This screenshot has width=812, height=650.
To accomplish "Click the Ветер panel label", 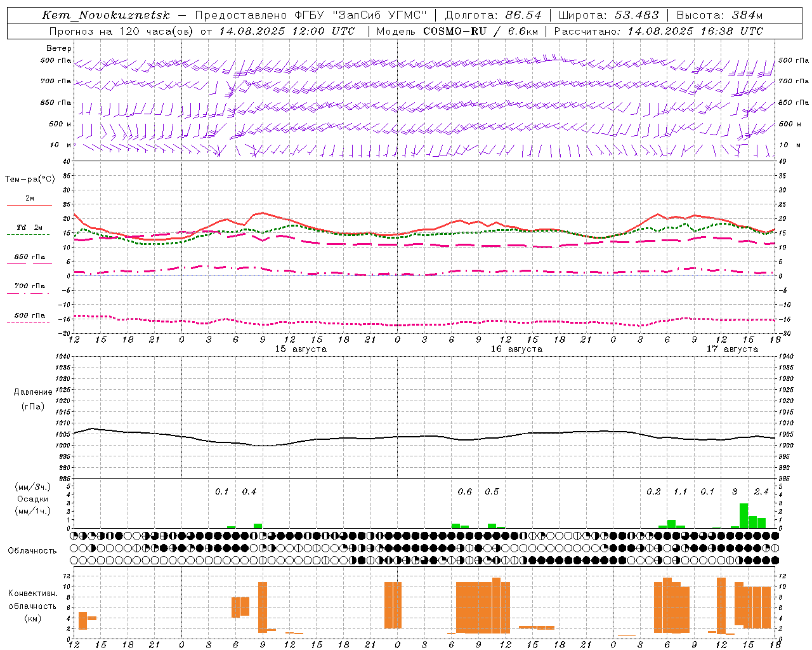I will (59, 48).
